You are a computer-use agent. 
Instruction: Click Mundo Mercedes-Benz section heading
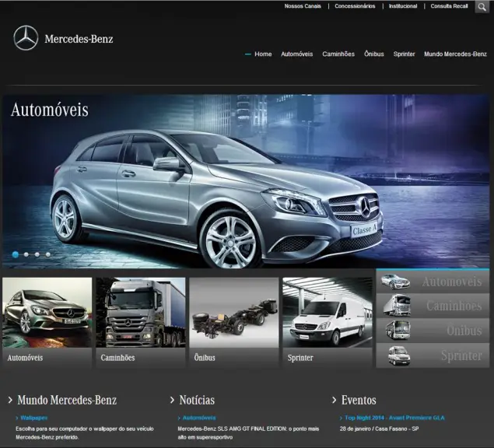[67, 400]
